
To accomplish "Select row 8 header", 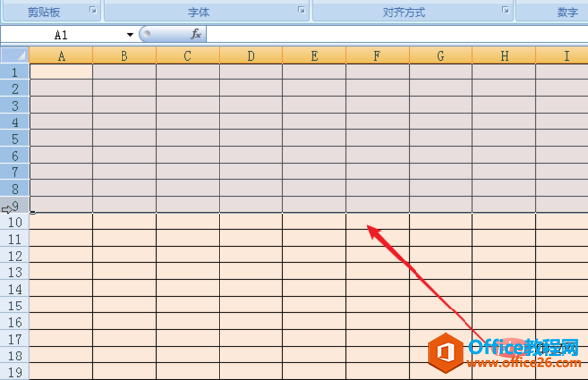I will (x=15, y=188).
